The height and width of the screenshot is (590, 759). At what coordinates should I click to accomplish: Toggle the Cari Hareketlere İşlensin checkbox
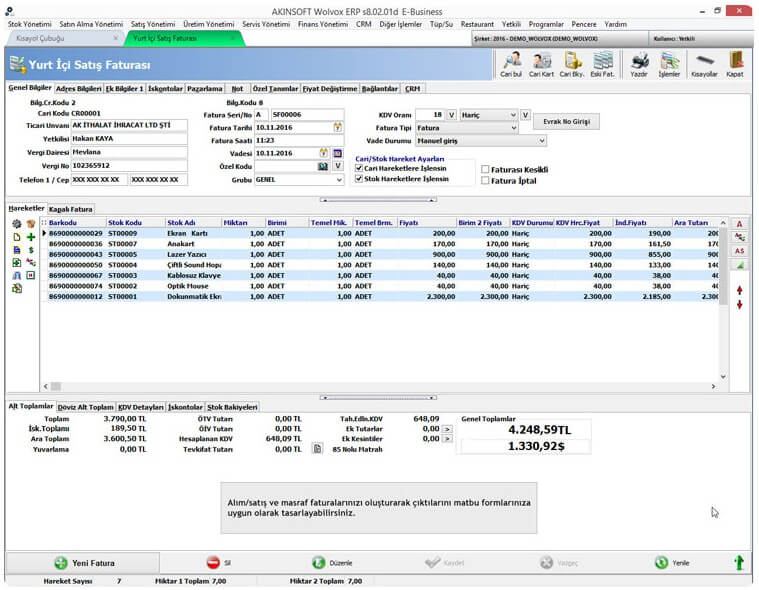tap(359, 168)
